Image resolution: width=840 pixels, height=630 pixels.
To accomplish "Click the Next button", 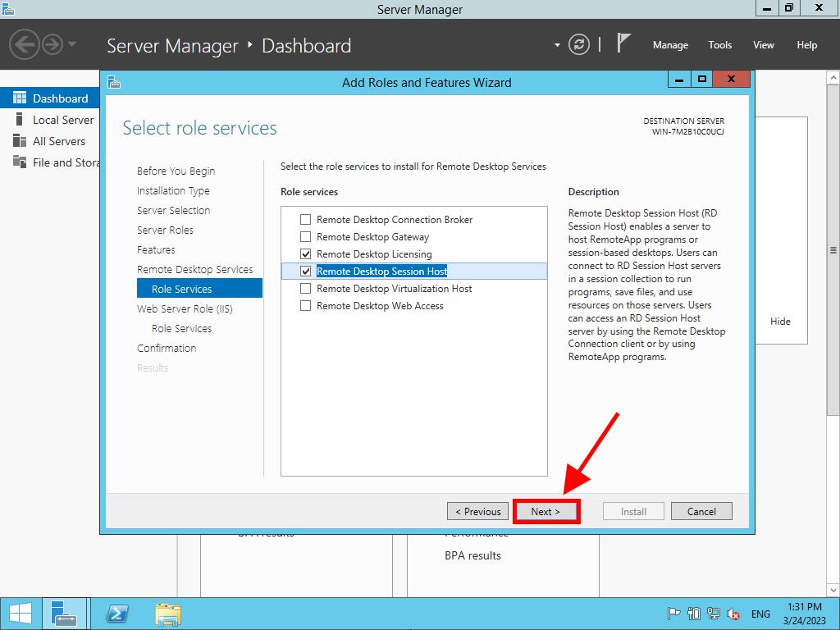I will (546, 511).
